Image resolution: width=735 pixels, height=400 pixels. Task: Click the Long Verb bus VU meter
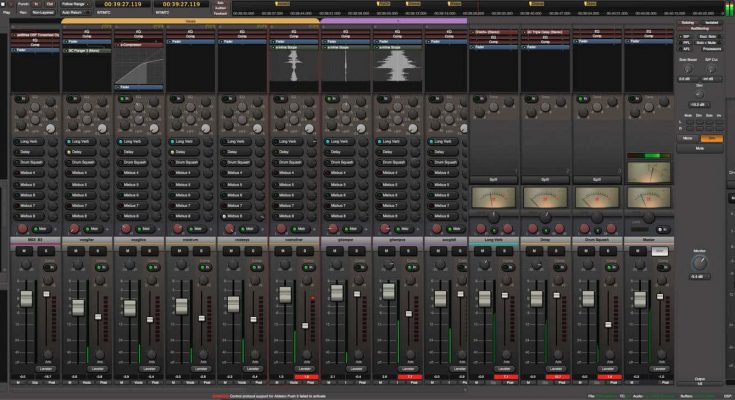493,198
